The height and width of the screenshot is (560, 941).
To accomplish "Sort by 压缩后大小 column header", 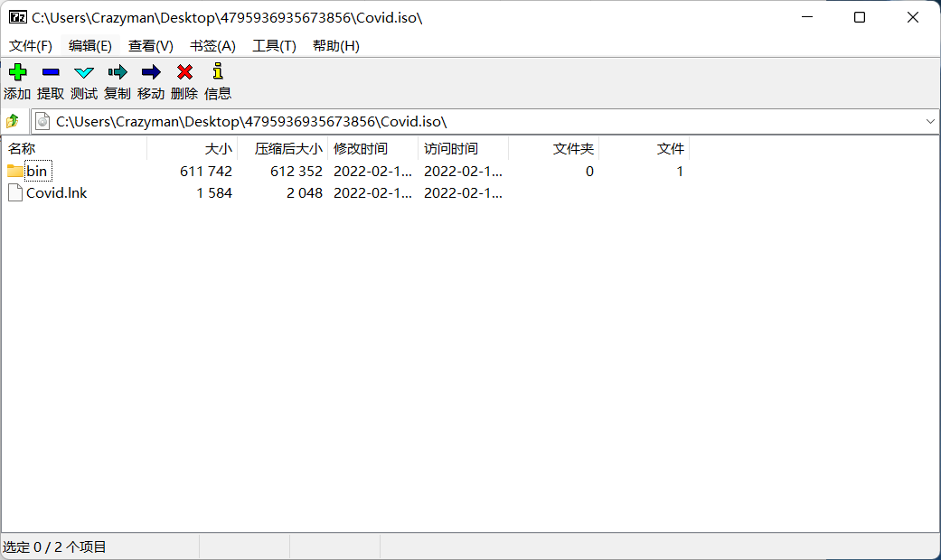I will pyautogui.click(x=283, y=149).
